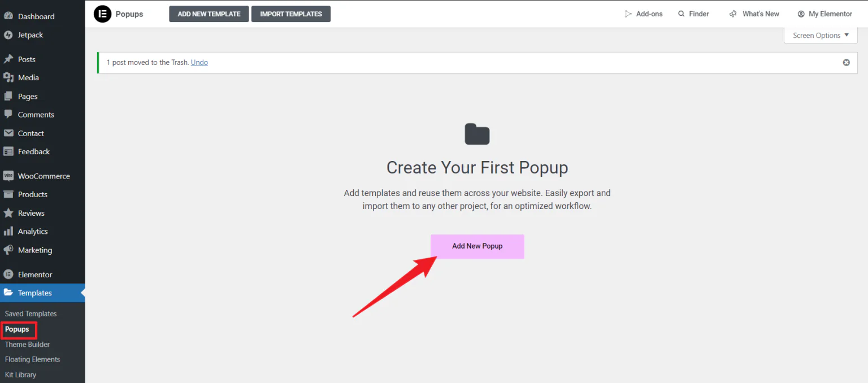
Task: Open the Elementor menu item
Action: [42, 275]
